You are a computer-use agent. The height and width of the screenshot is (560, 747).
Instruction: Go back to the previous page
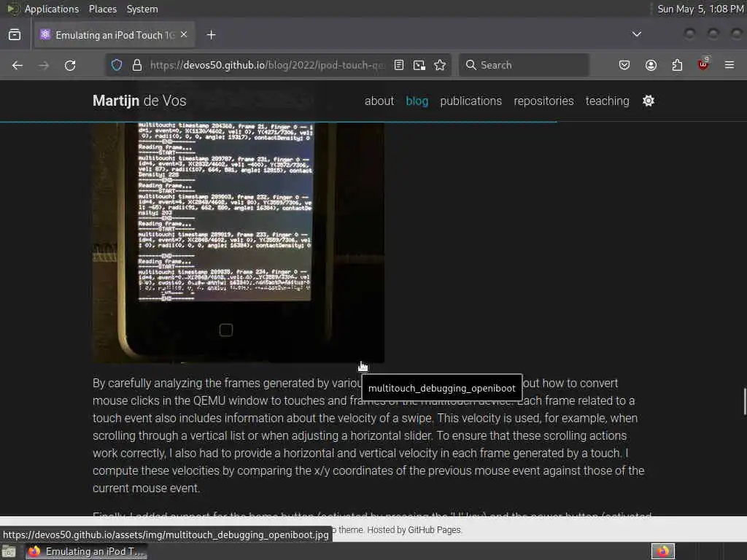pyautogui.click(x=18, y=65)
